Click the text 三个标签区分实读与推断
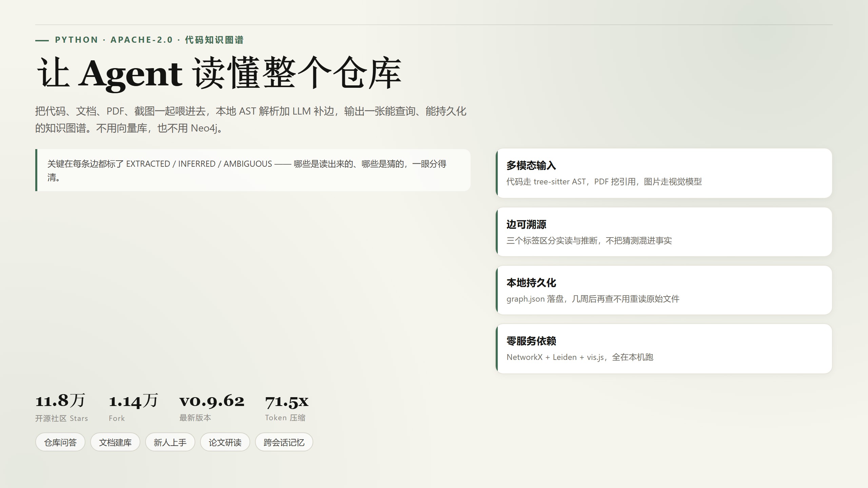Viewport: 868px width, 488px height. point(552,241)
